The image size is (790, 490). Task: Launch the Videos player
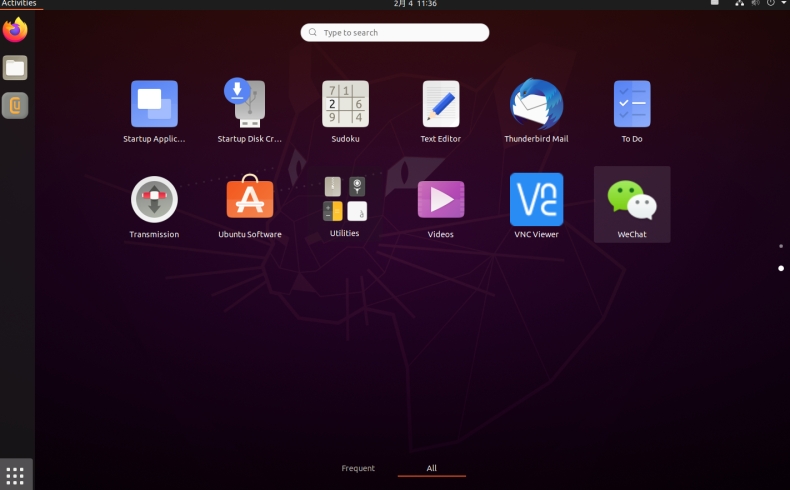[440, 200]
